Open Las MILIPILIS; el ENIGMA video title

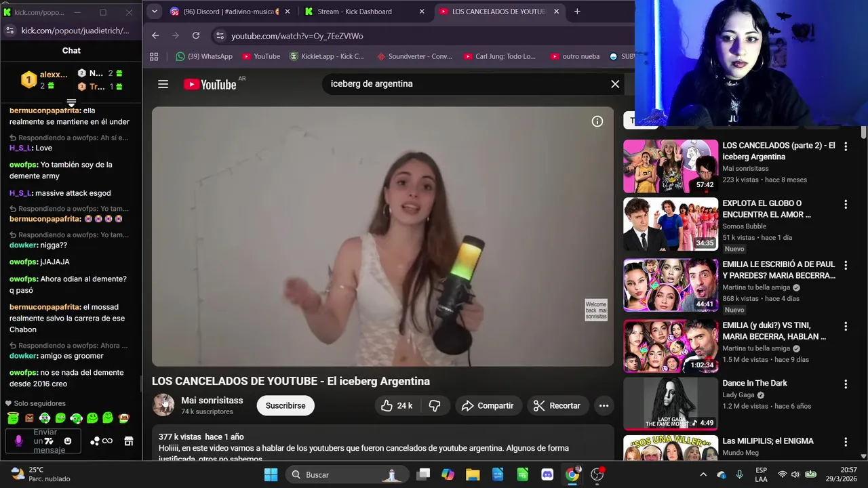tap(768, 441)
